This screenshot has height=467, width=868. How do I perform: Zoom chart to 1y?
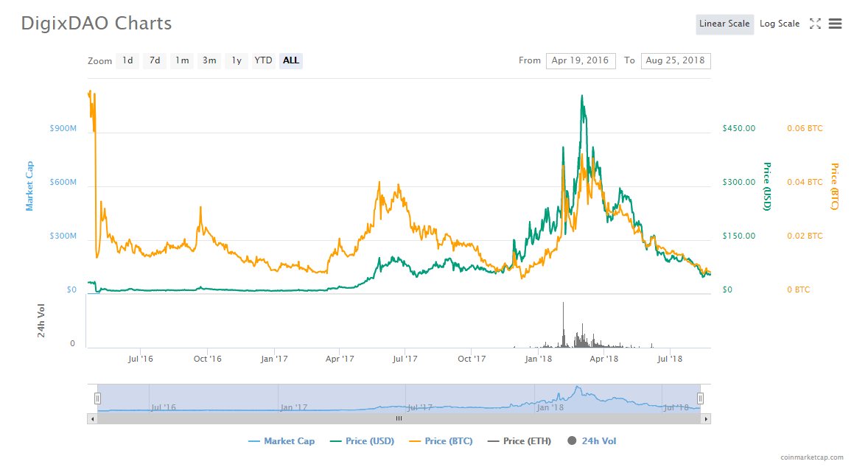pos(237,61)
